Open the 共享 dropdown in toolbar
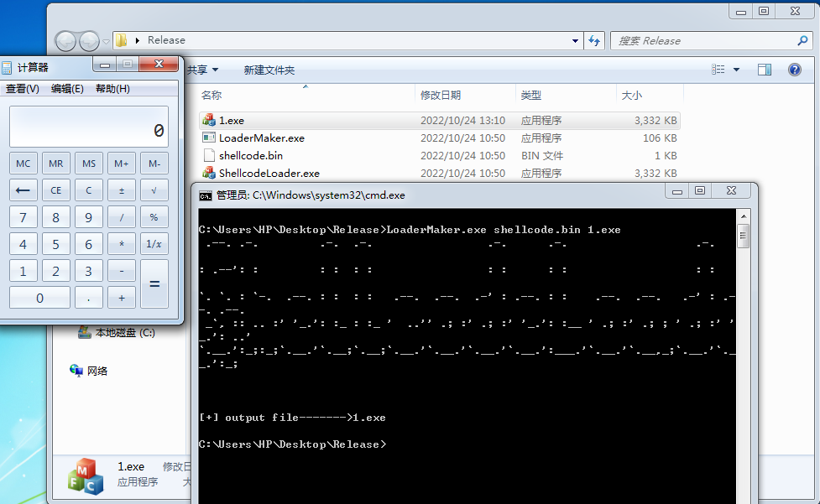The height and width of the screenshot is (504, 820). click(202, 70)
